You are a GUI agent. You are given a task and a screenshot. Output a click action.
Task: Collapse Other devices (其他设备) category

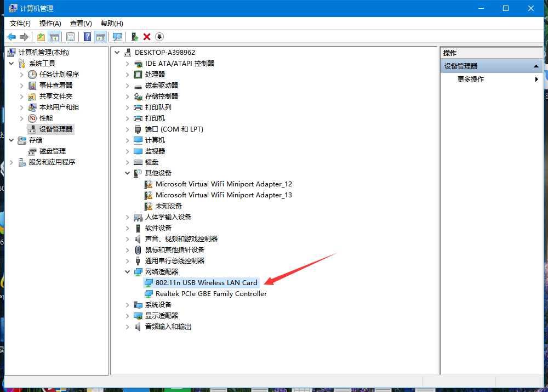point(128,173)
